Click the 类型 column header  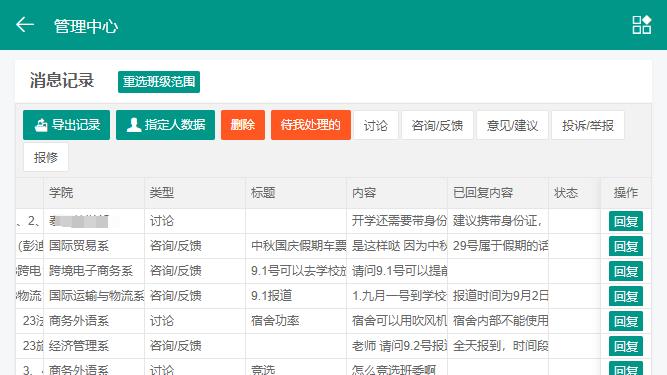coord(195,193)
